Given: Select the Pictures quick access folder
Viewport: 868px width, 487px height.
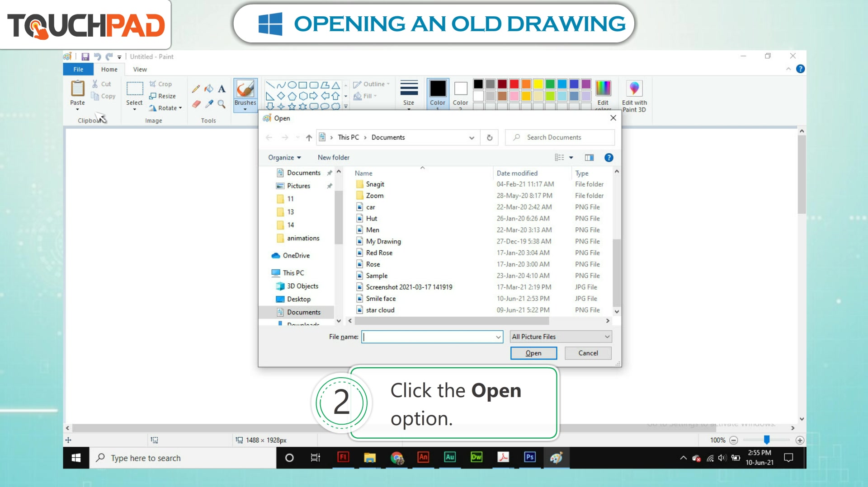Looking at the screenshot, I should 298,186.
